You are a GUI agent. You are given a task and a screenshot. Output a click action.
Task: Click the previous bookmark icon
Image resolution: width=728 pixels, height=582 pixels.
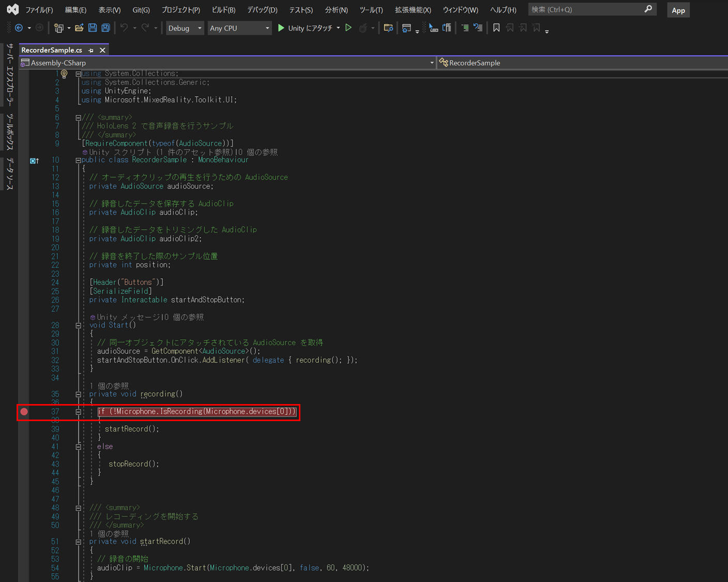point(510,28)
